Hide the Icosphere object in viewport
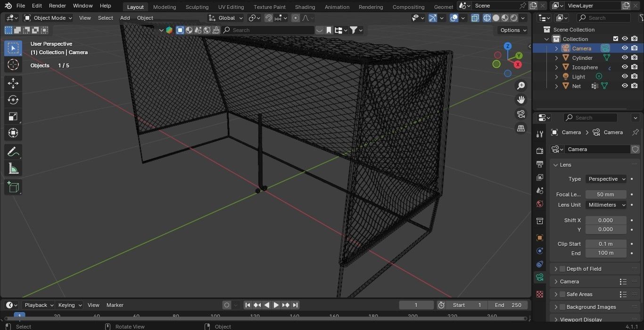Screen dimensions: 644x330 pos(625,67)
